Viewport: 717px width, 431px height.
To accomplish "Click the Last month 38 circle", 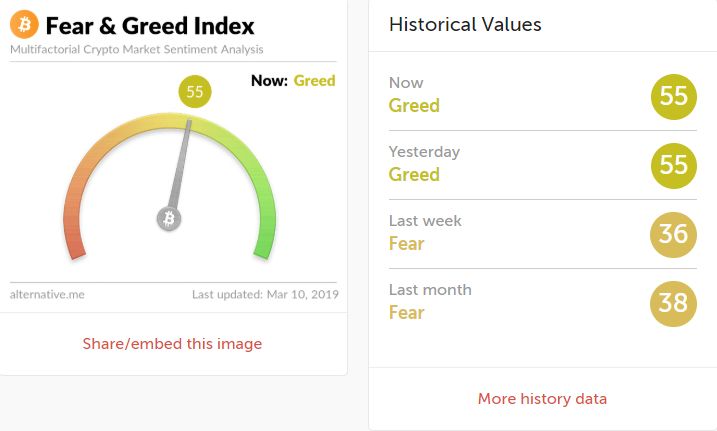I will click(674, 303).
